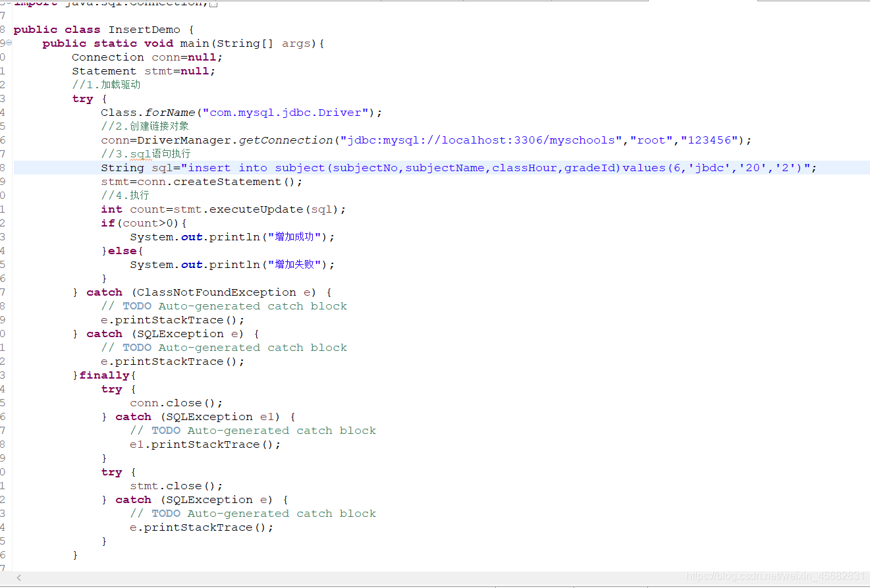
Task: Click the conn.close(); statement
Action: coord(177,403)
